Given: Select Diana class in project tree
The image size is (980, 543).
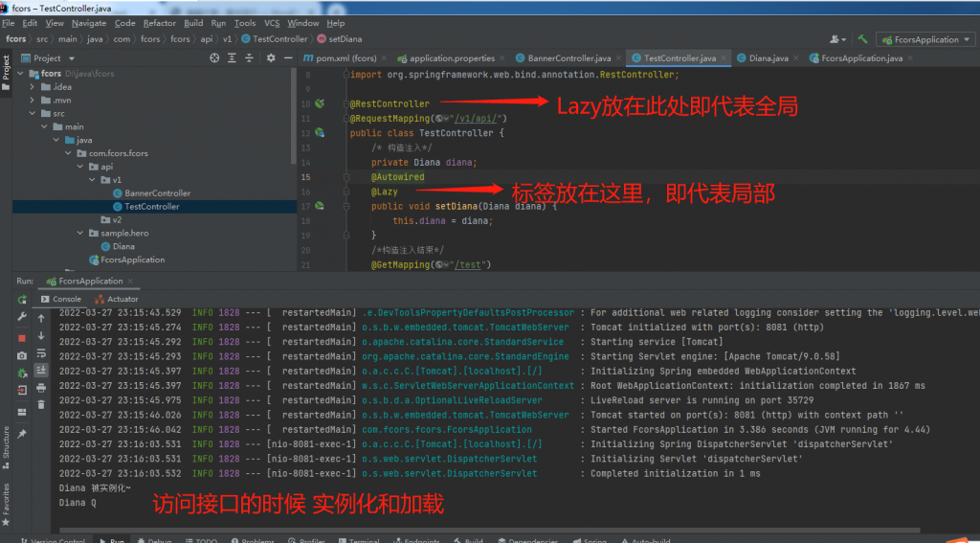Looking at the screenshot, I should click(x=123, y=246).
